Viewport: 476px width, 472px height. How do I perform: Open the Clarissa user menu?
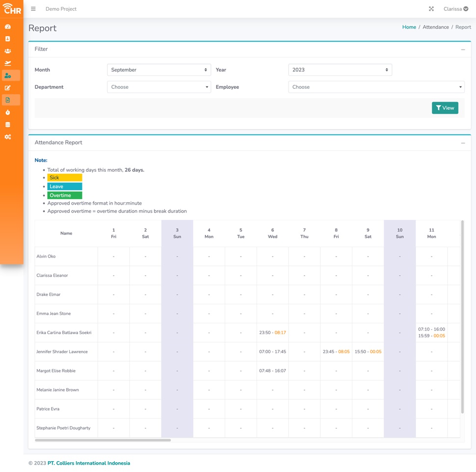pos(456,9)
